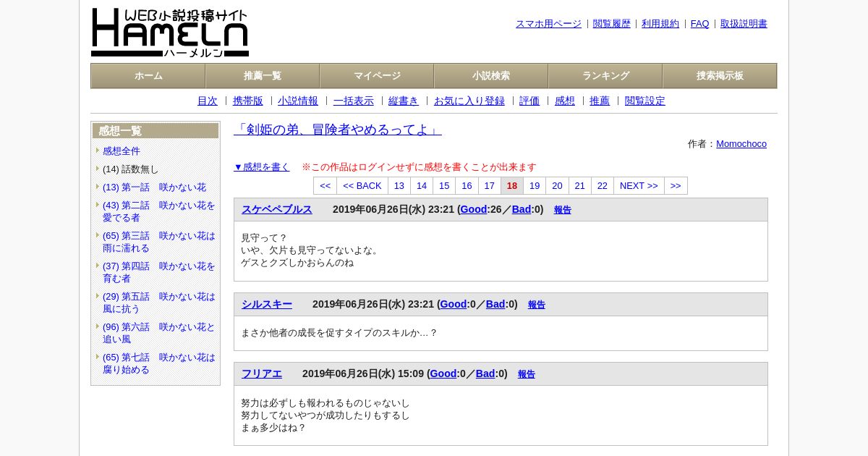Open user スケベペブルス profile
This screenshot has width=868, height=456.
(x=277, y=209)
